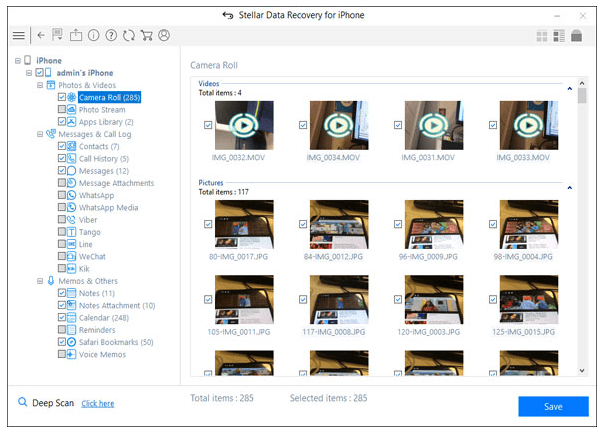Switch to large thumbnail grid view
This screenshot has height=433, width=602.
(x=542, y=36)
